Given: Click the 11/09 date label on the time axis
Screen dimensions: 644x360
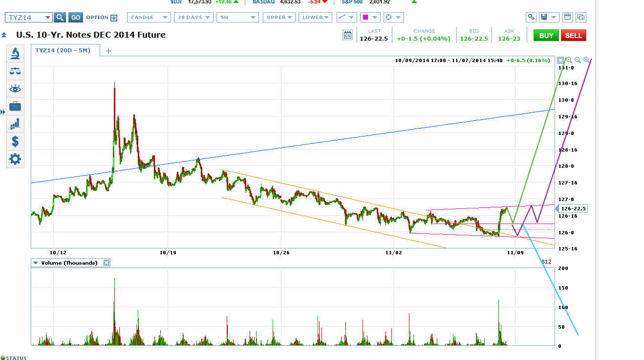Looking at the screenshot, I should [515, 253].
